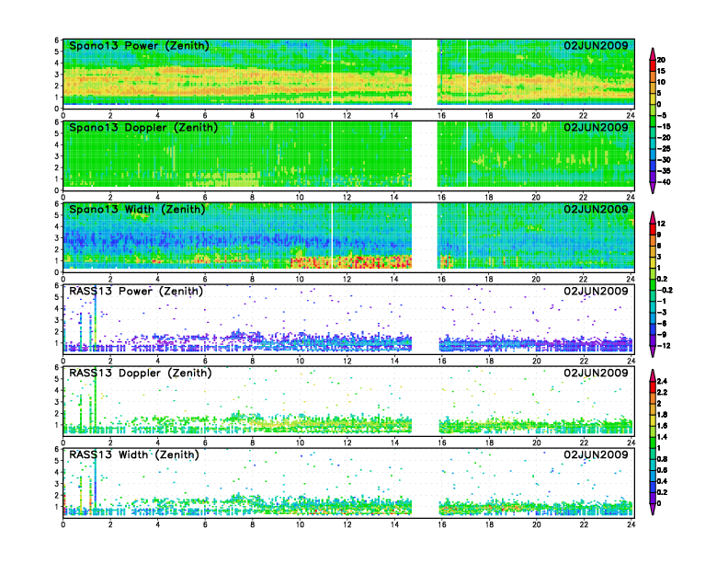
Task: Click the "0.4" label on the lowest color scale
Action: coord(662,481)
